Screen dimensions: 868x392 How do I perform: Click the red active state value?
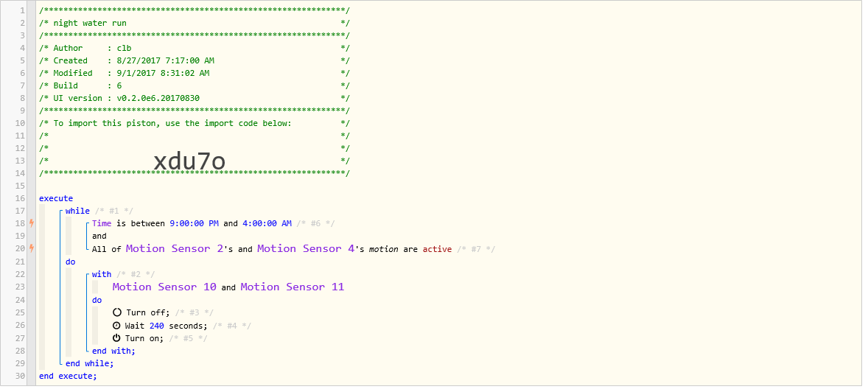coord(438,249)
